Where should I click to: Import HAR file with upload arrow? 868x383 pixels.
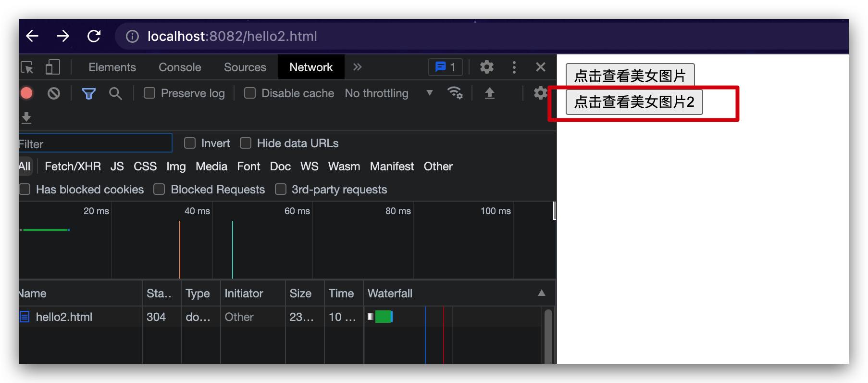pyautogui.click(x=489, y=92)
